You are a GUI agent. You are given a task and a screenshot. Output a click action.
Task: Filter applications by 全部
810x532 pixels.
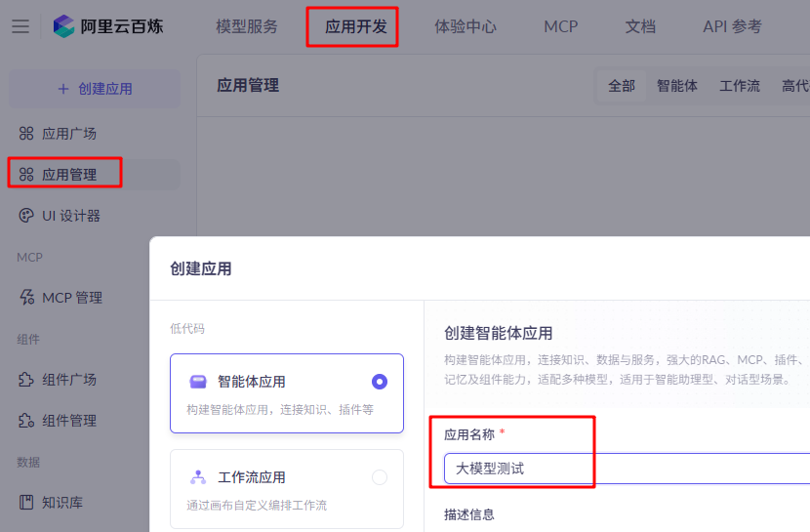pyautogui.click(x=622, y=86)
